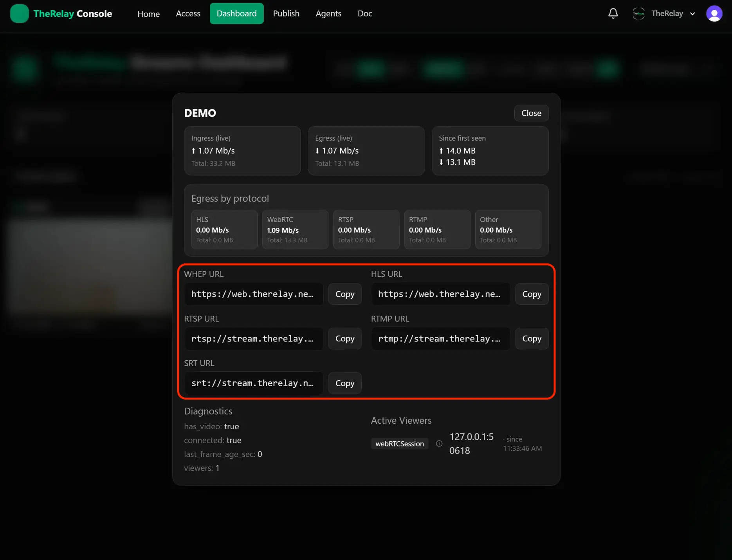Image resolution: width=732 pixels, height=560 pixels.
Task: Copy the RTMP URL
Action: tap(532, 339)
